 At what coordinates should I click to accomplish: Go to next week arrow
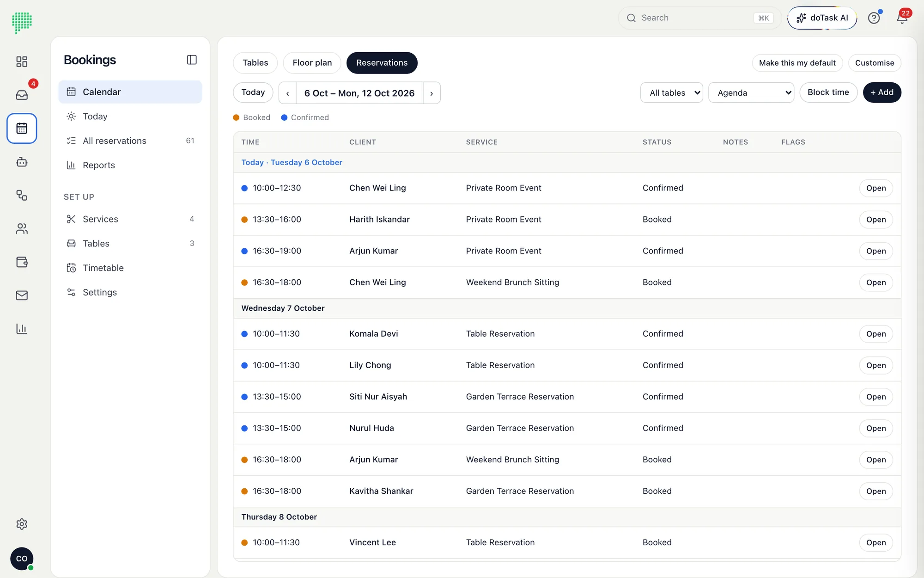point(432,93)
